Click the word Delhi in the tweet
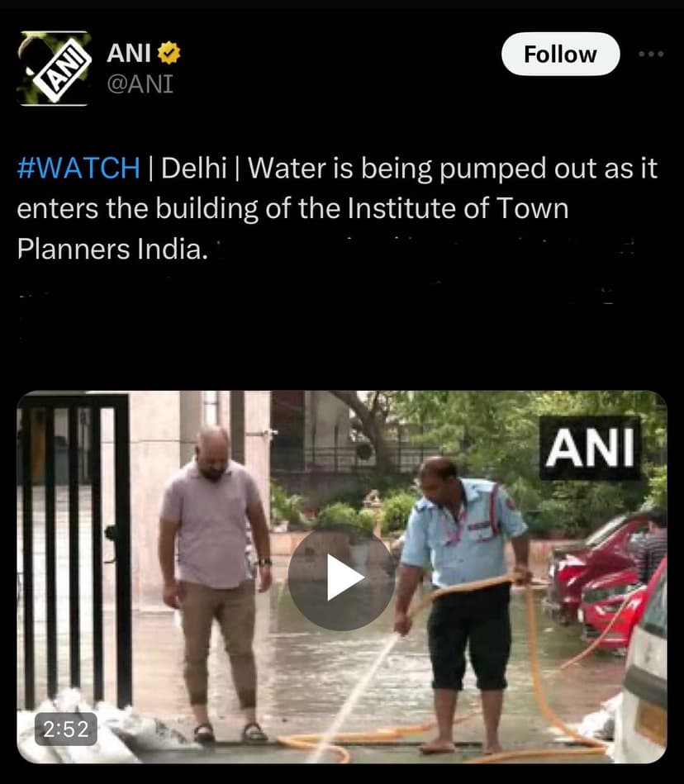 (x=194, y=168)
